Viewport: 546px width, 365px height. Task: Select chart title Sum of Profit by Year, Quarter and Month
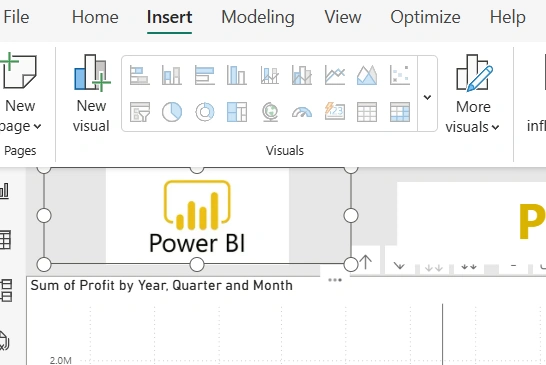(x=162, y=285)
